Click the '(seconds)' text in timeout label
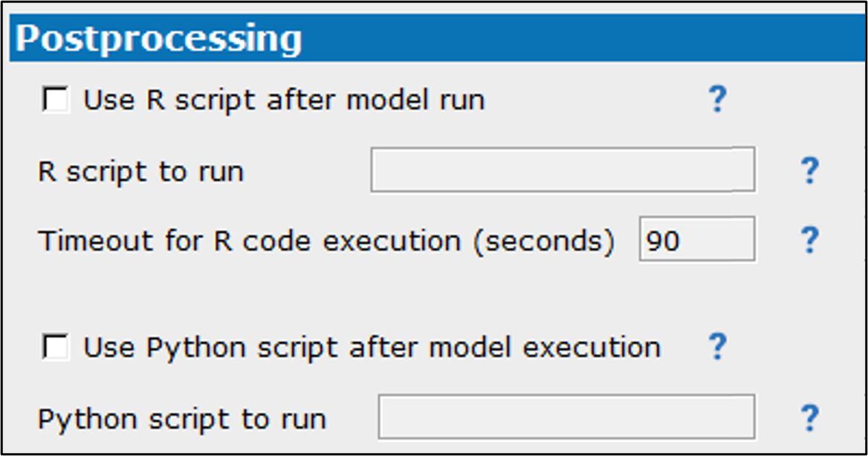This screenshot has height=456, width=868. coord(543,242)
